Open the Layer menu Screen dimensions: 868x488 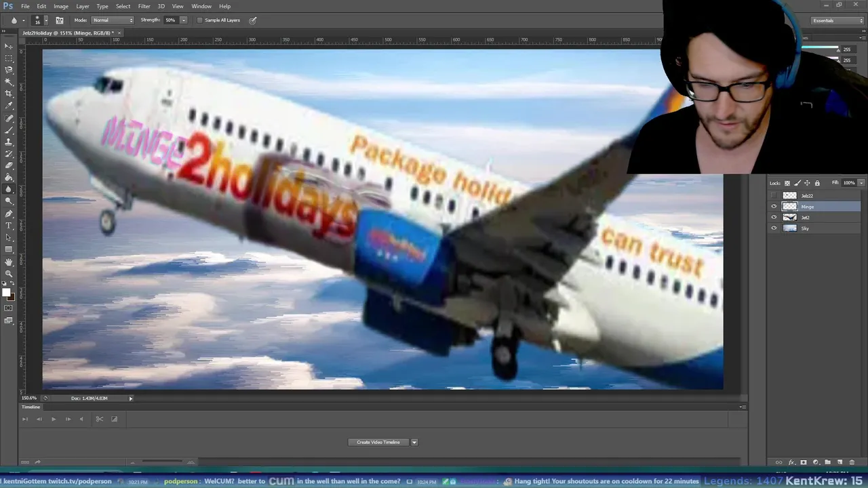coord(83,6)
